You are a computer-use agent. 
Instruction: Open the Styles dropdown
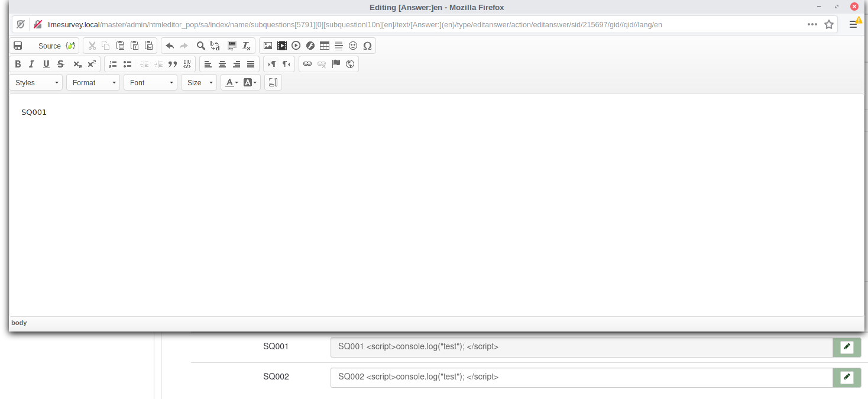point(37,82)
